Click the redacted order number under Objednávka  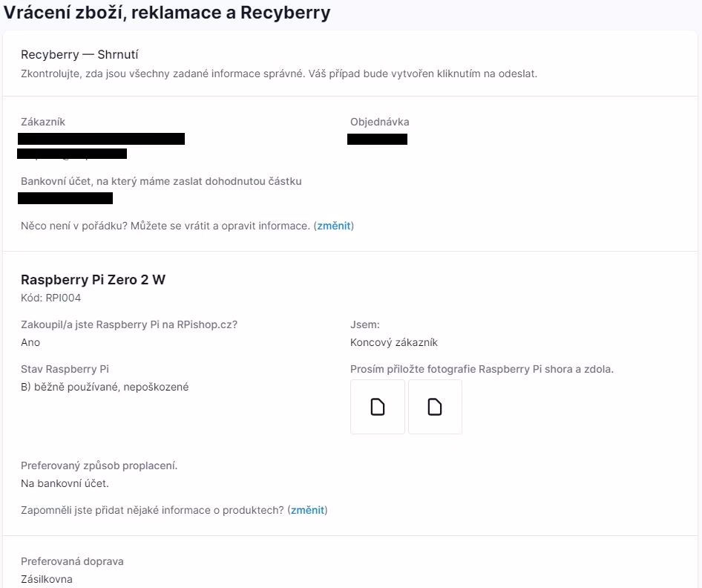(x=377, y=139)
